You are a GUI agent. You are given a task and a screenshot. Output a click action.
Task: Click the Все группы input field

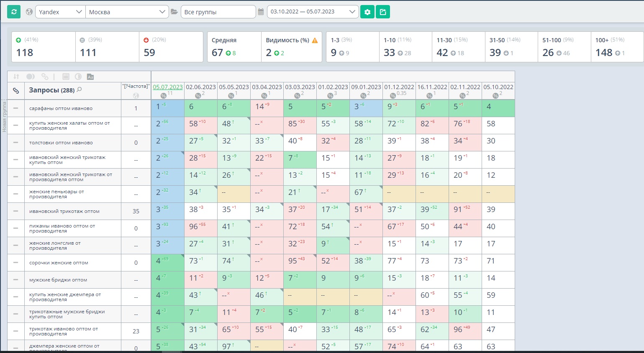[x=218, y=12]
